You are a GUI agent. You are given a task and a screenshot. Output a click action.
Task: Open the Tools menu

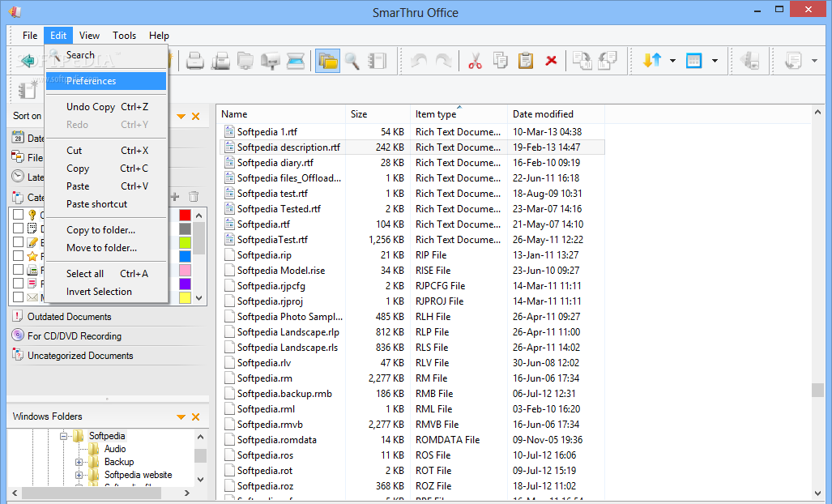click(124, 36)
